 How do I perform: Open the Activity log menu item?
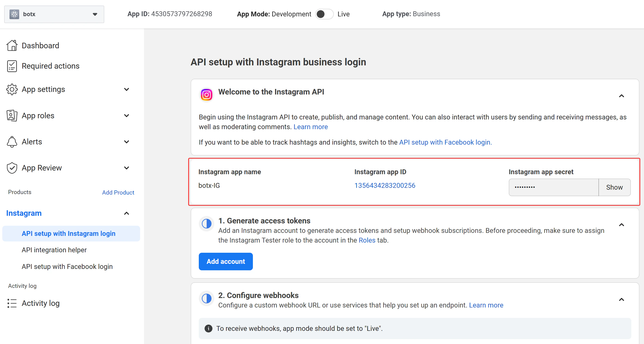point(40,303)
